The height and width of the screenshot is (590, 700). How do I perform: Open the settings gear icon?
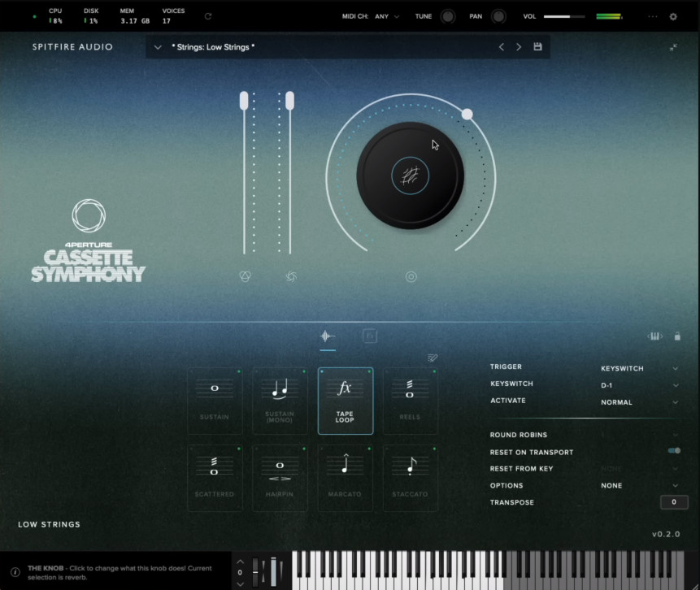[673, 16]
